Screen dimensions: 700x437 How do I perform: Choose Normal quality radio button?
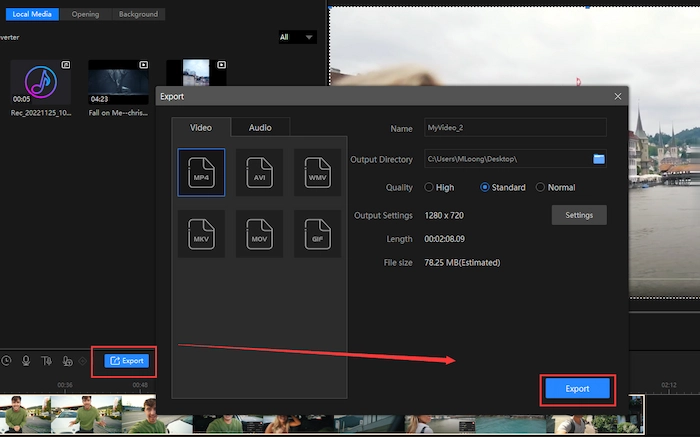[541, 187]
